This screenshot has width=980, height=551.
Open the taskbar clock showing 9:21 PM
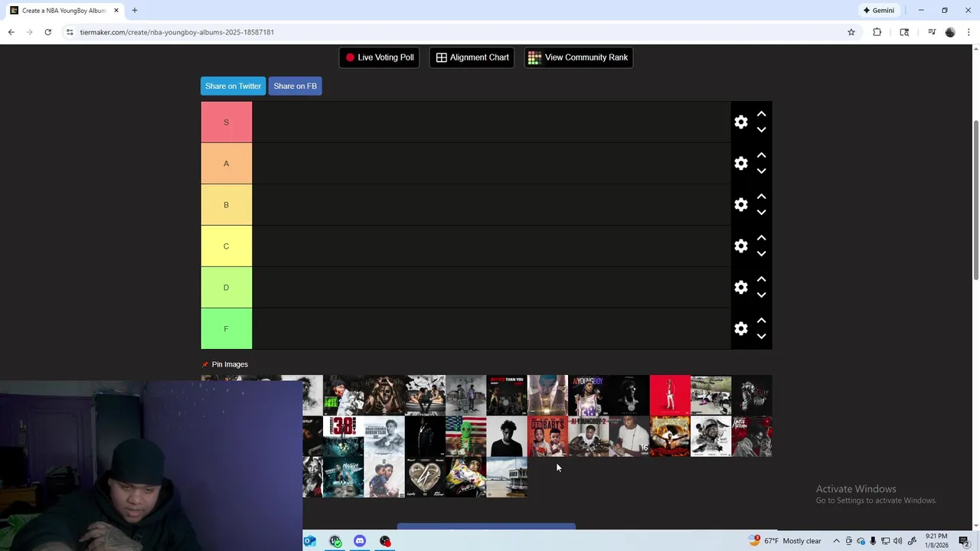pos(936,541)
